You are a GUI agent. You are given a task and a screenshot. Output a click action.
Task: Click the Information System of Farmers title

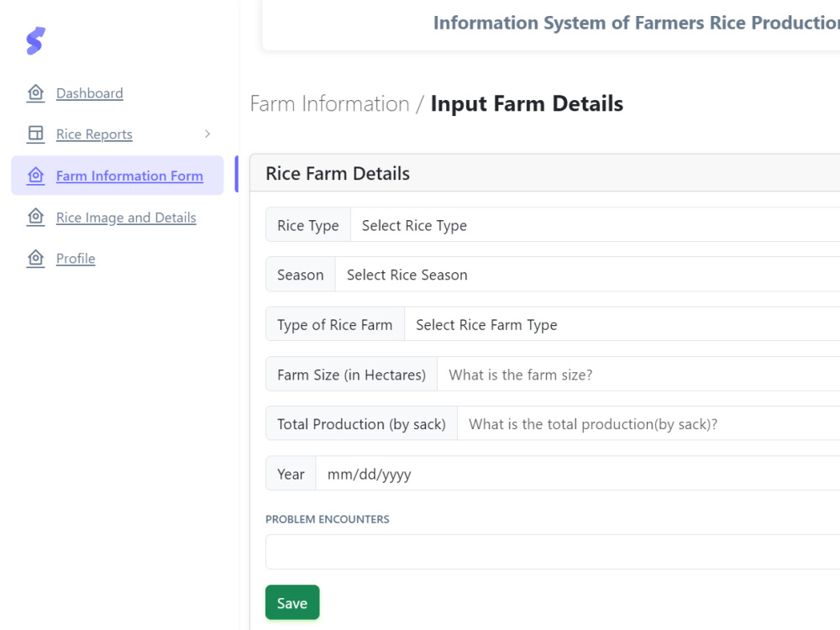pos(637,23)
